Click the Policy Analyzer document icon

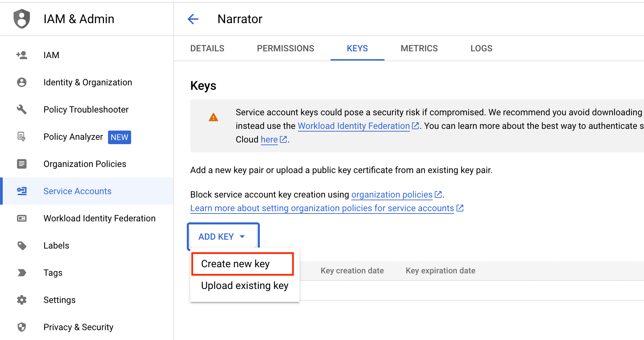point(22,137)
